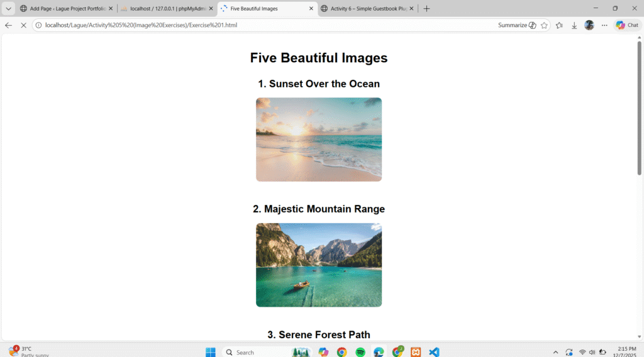Click the Summarize button in address bar

517,25
